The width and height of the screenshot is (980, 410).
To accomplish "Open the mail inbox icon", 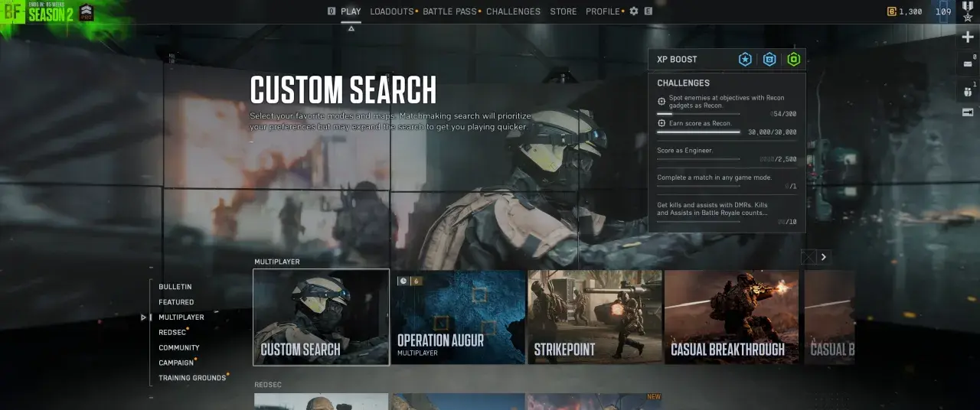I will [968, 64].
